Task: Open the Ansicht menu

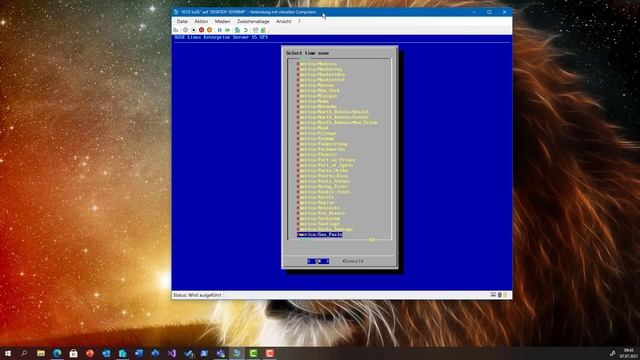Action: click(x=284, y=21)
